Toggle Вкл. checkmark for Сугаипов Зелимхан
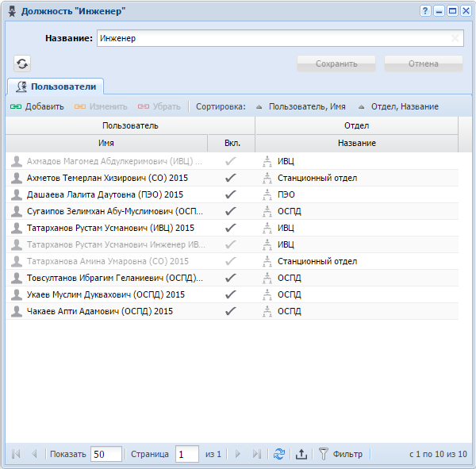This screenshot has width=476, height=469. point(230,211)
